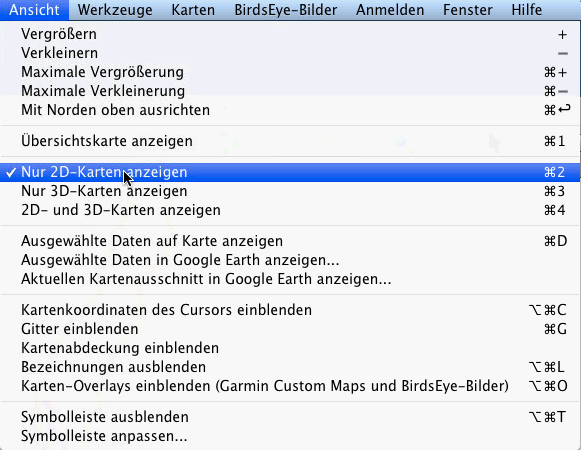The height and width of the screenshot is (450, 581).
Task: Select Ausgewählte Daten in Google Earth anzeigen
Action: pyautogui.click(x=290, y=260)
